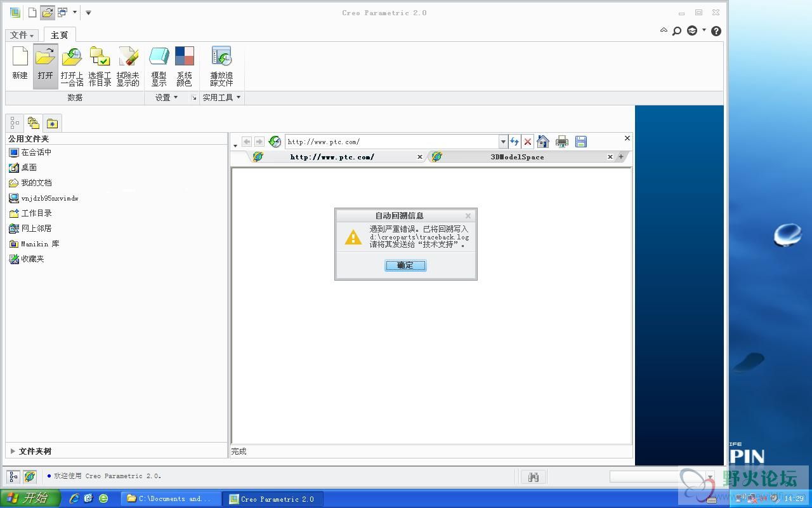Switch to favorites navigator tab
812x508 pixels.
tap(52, 123)
